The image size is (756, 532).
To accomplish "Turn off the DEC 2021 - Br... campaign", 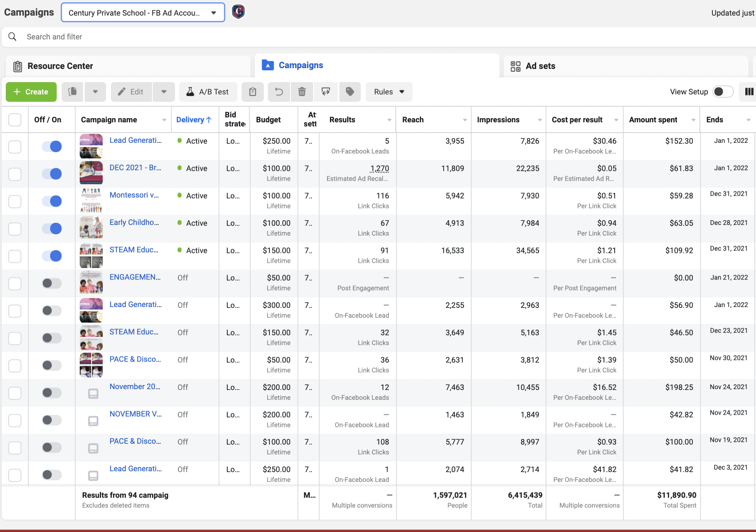I will (52, 174).
